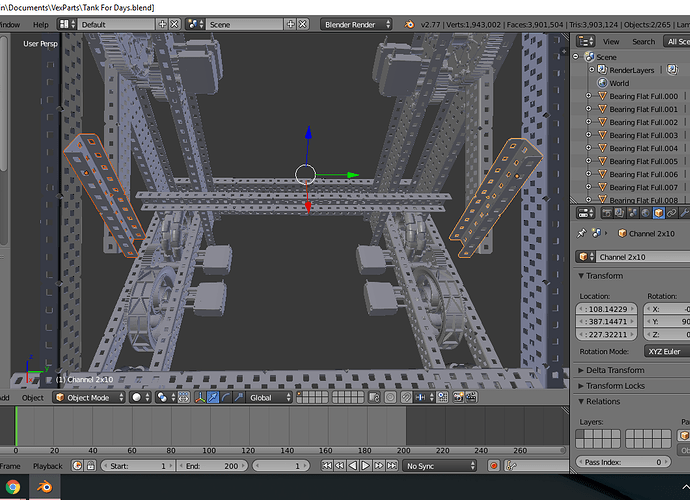Open the Modifiers properties tab (wrench icon)

click(684, 213)
